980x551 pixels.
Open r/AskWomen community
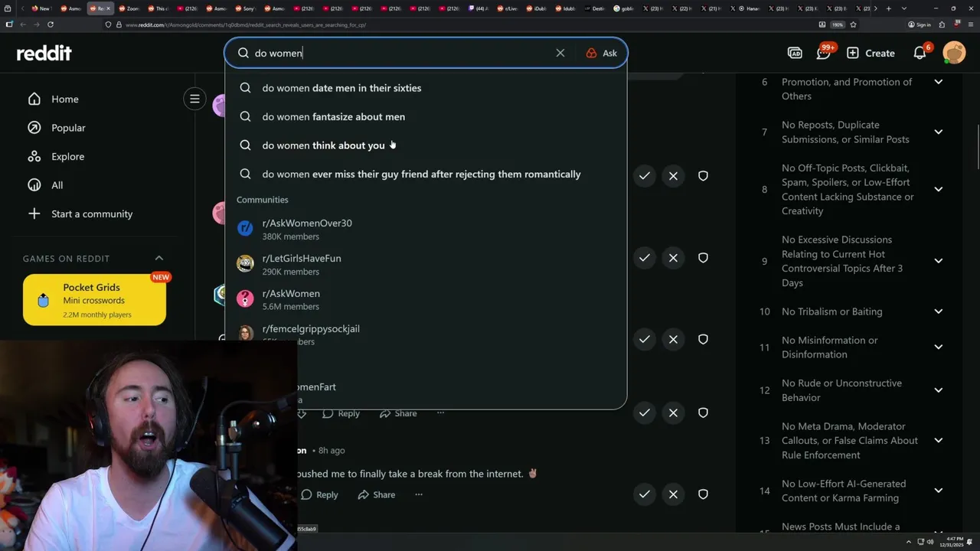point(426,299)
